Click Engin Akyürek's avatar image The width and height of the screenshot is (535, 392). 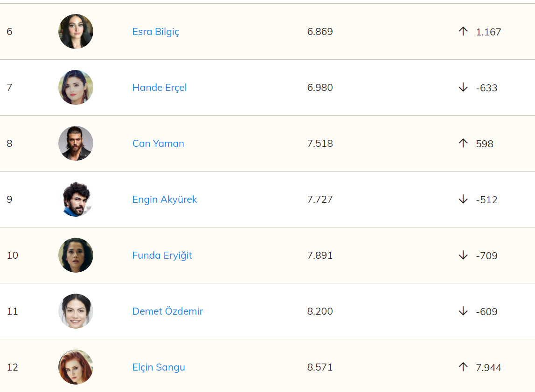76,199
